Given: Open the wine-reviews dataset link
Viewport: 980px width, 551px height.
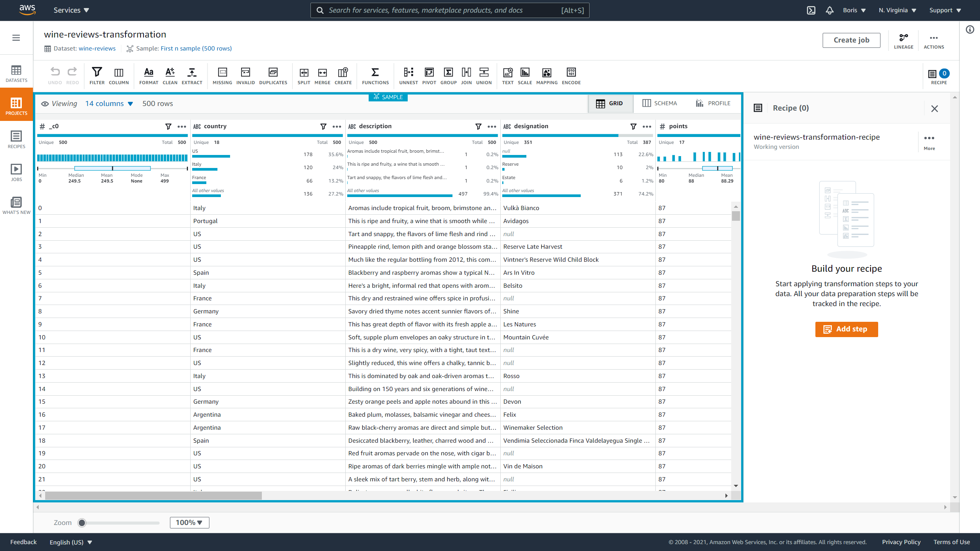Looking at the screenshot, I should [x=97, y=49].
